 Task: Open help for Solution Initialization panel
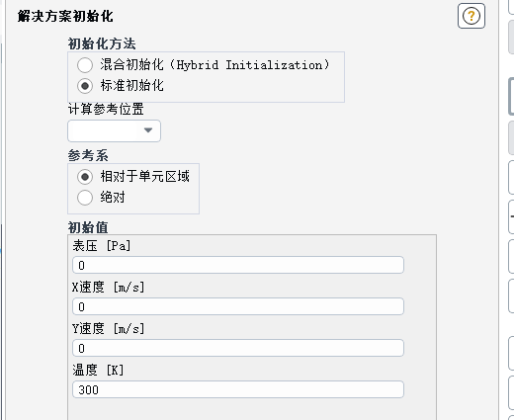point(471,16)
